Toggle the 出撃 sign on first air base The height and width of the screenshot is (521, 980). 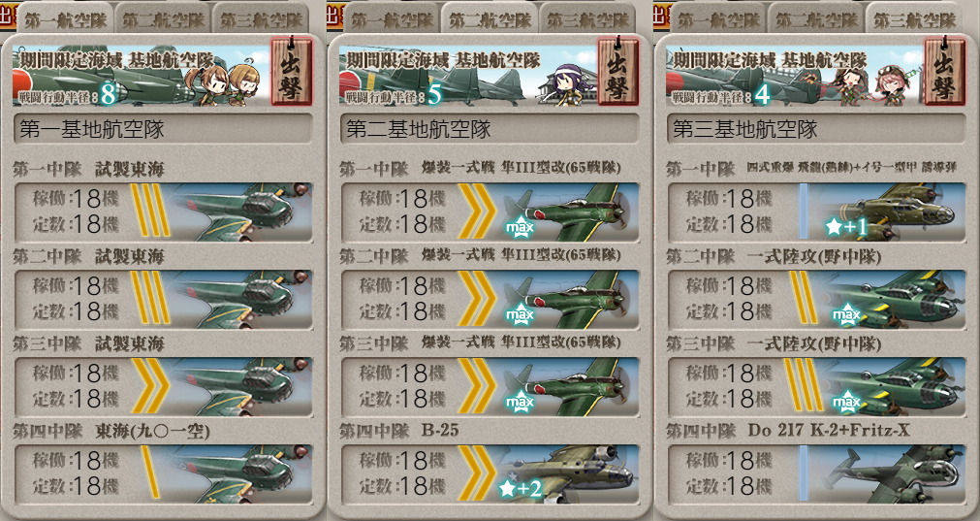291,71
